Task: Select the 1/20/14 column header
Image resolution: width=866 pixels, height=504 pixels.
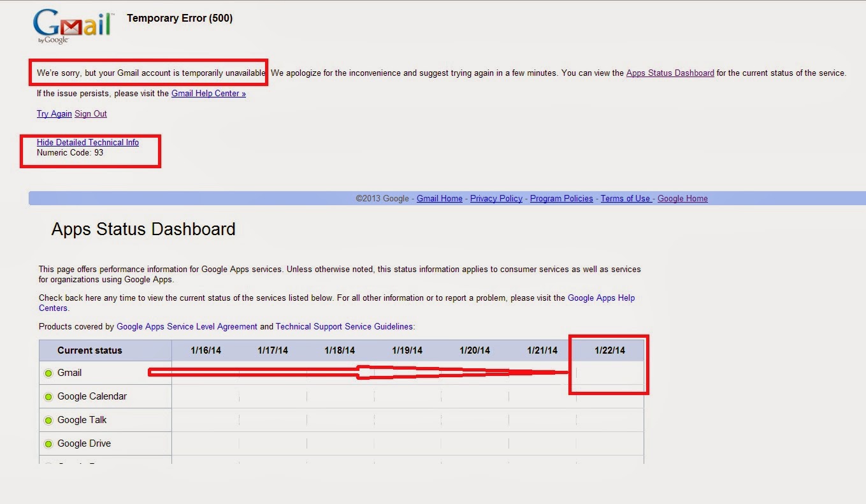Action: coord(475,350)
